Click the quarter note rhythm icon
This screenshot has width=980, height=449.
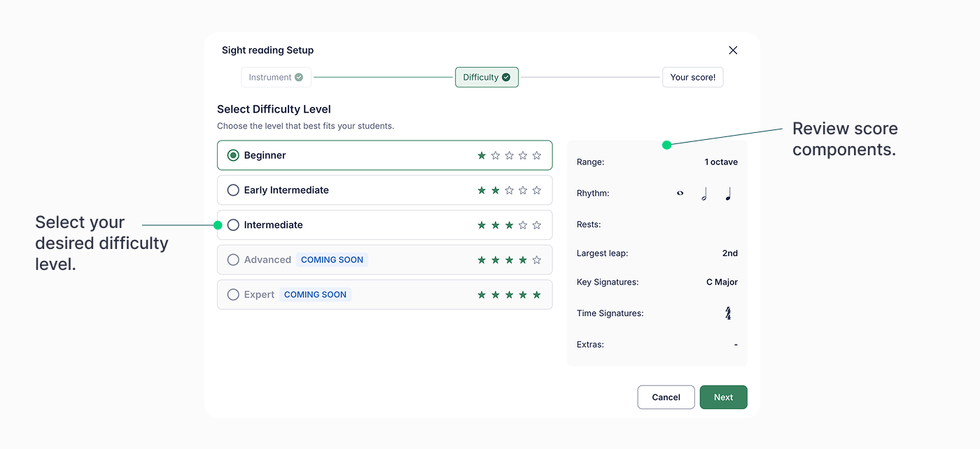[x=728, y=194]
